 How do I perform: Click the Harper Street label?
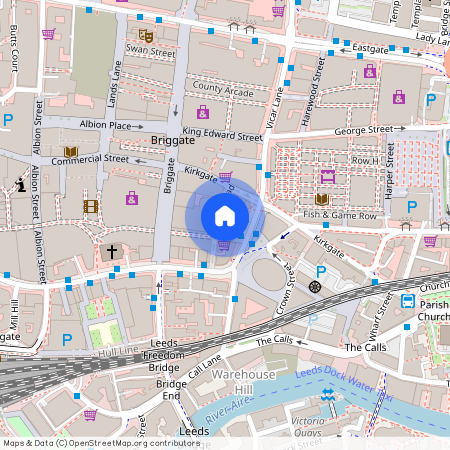390,171
